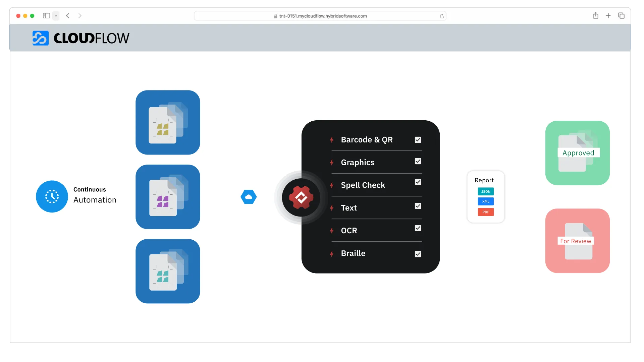
Task: Click the bottom blue document stack icon
Action: [167, 271]
